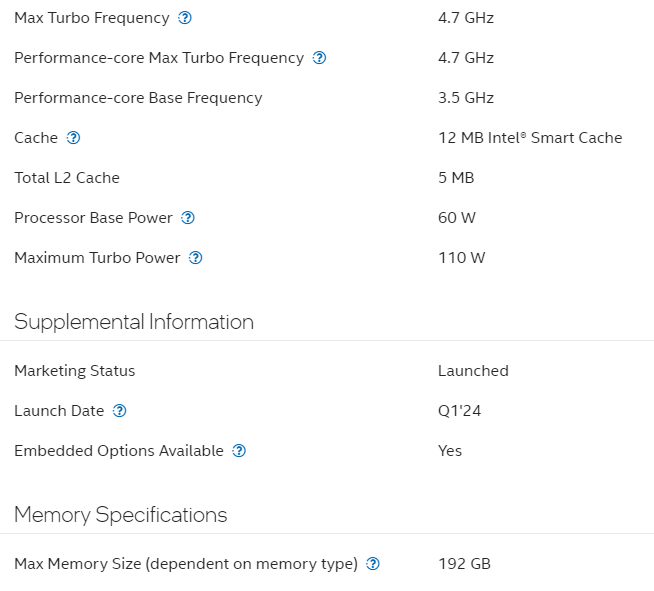Screen dimensions: 654x591
Task: Open Launch Date help icon
Action: pos(119,411)
